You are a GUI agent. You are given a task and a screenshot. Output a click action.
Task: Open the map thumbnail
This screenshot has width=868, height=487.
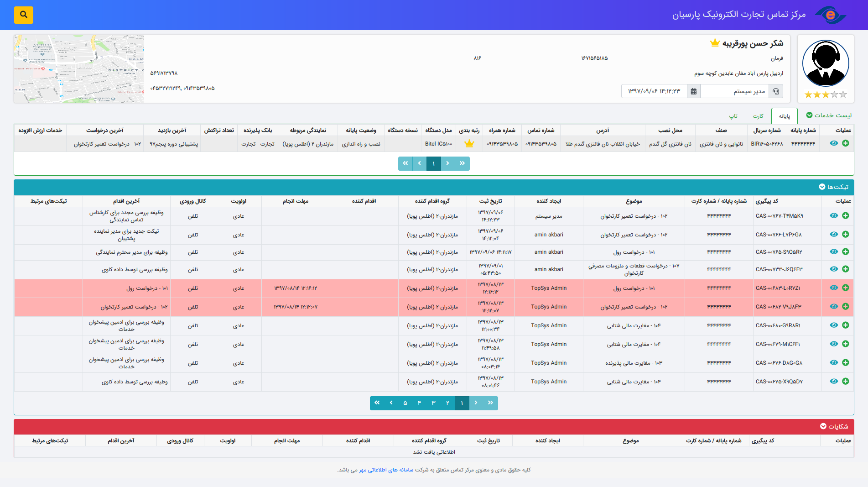[79, 69]
